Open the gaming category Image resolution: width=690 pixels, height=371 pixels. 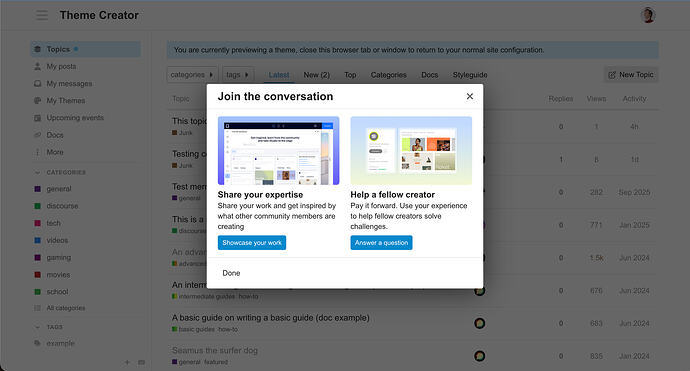click(x=59, y=257)
